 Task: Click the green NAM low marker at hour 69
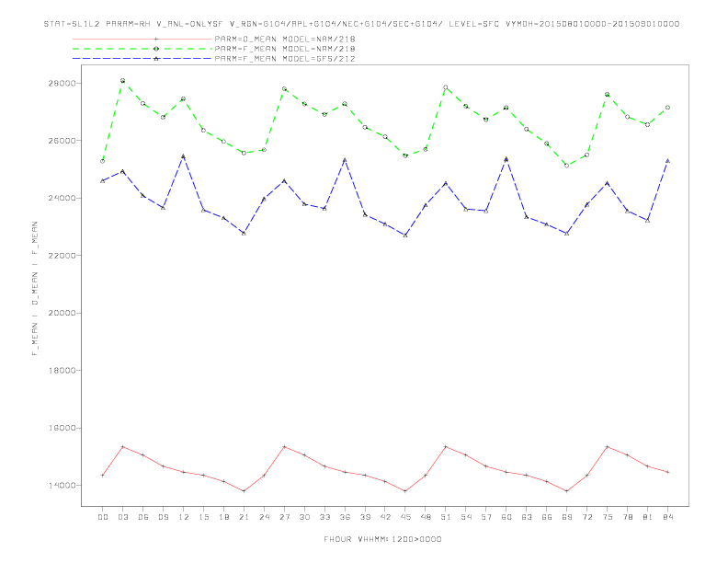(567, 166)
